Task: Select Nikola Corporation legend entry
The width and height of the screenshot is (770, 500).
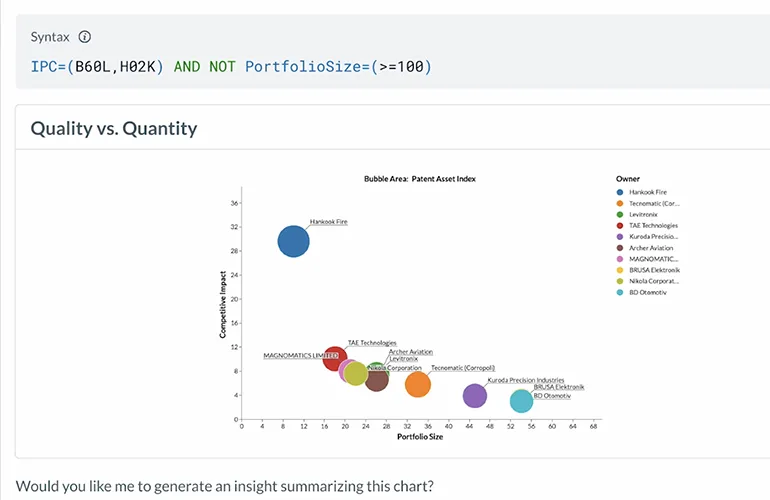Action: pyautogui.click(x=654, y=281)
